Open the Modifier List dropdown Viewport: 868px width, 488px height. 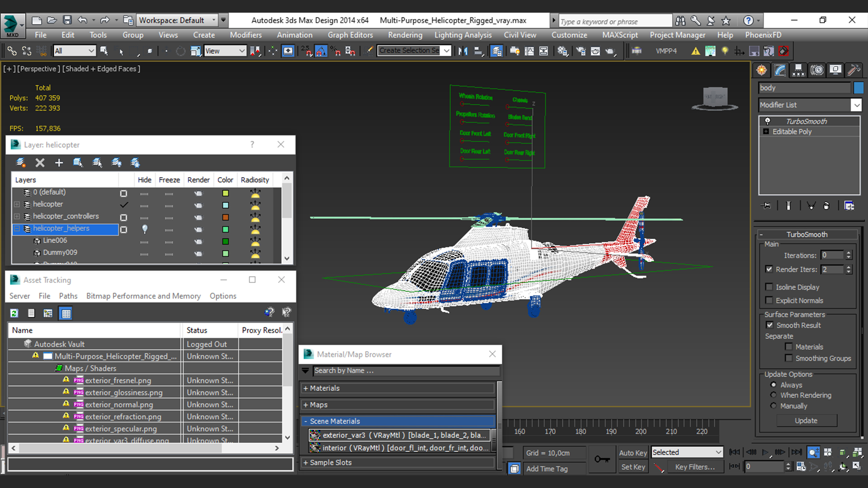(856, 105)
